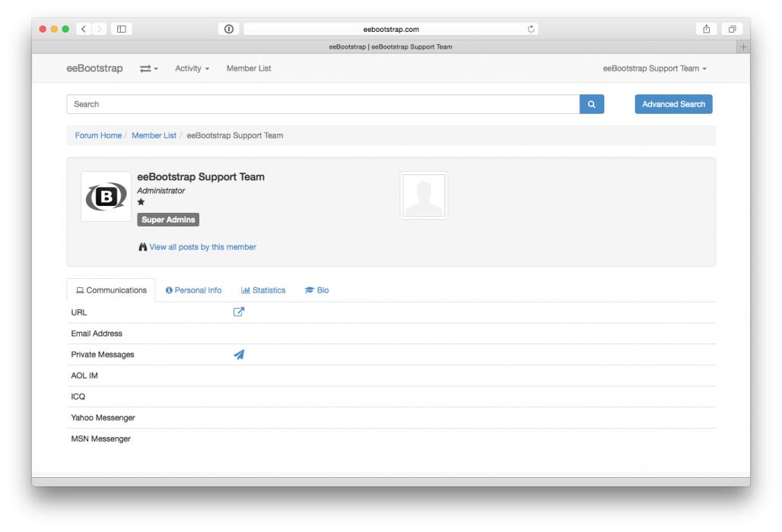
Task: Click the Yahoo Messenger row label
Action: pos(103,417)
